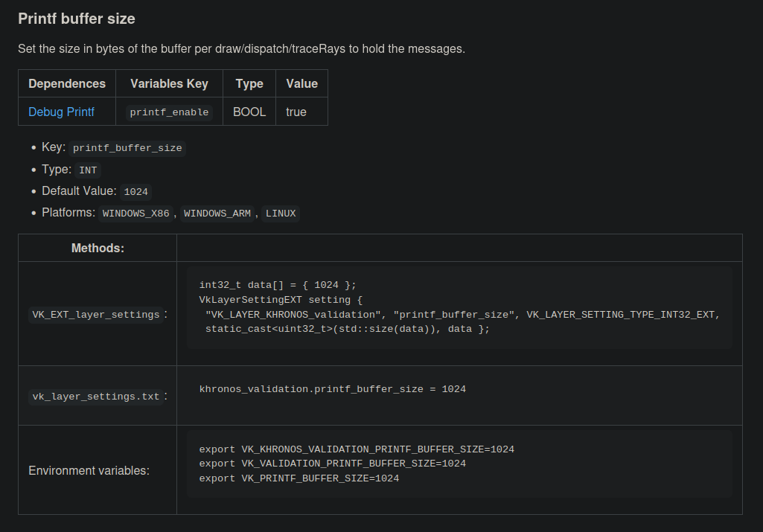Click the WINDOWS_X86 platform tag
Viewport: 763px width, 532px height.
coord(135,214)
